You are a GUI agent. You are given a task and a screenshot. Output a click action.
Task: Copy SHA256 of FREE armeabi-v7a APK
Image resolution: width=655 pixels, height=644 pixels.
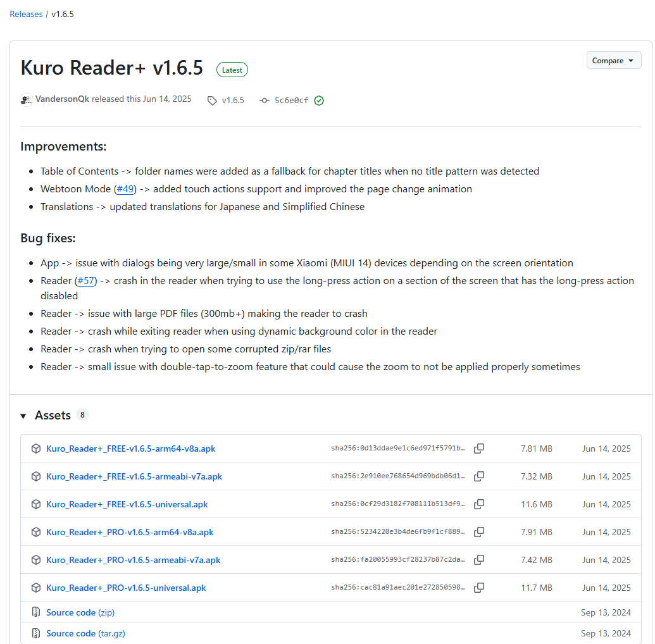[479, 476]
